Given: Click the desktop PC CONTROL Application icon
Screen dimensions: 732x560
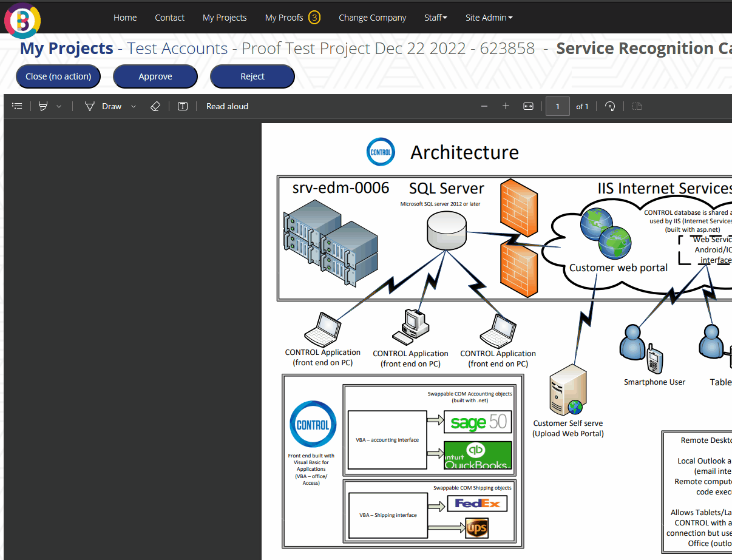Looking at the screenshot, I should [x=410, y=326].
